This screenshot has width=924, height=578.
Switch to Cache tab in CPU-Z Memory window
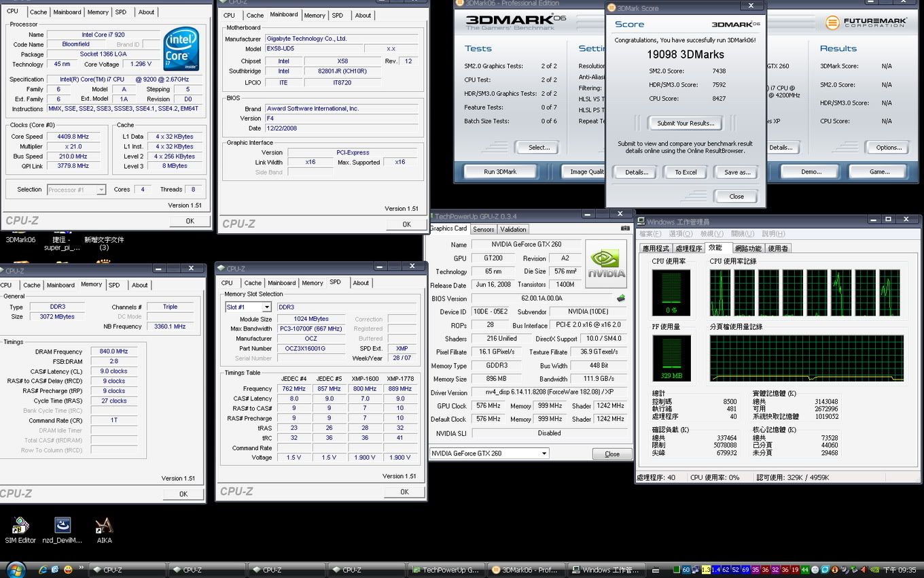[x=32, y=285]
